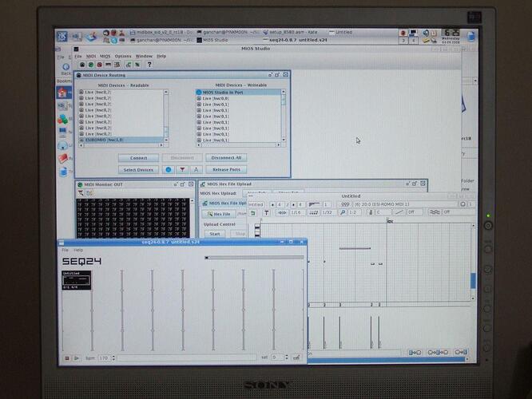Click the note length icon beside 1/32
The width and height of the screenshot is (532, 399).
[x=313, y=212]
